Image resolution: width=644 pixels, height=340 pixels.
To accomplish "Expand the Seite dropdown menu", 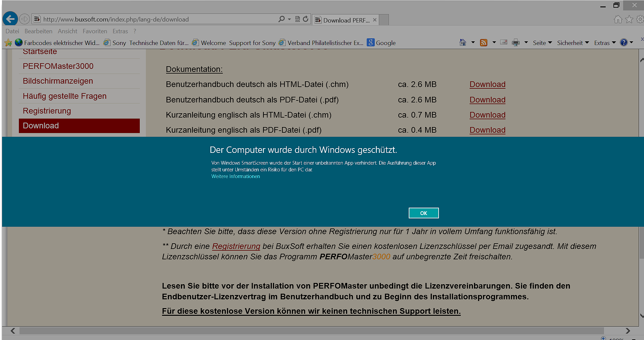I will click(542, 43).
